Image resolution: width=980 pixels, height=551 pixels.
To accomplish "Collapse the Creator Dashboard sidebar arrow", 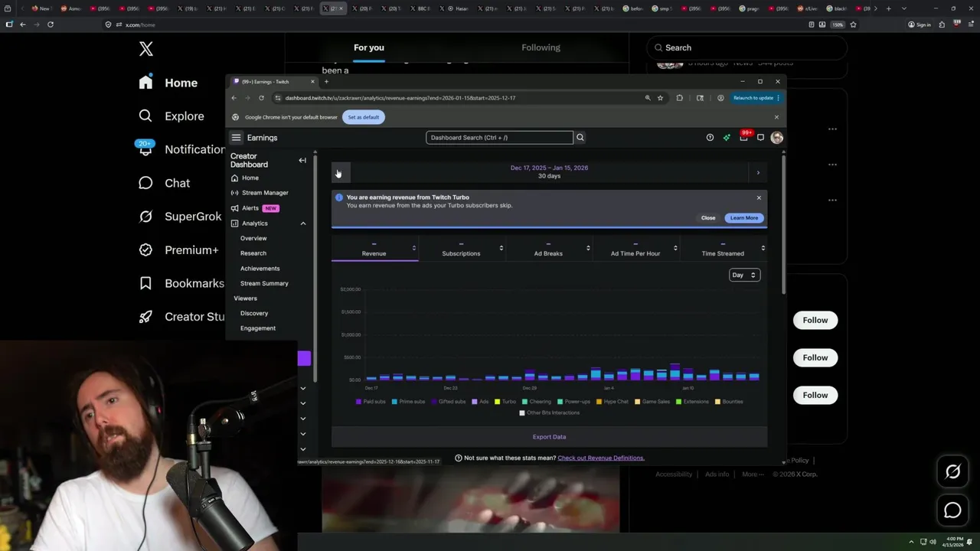I will (x=302, y=161).
